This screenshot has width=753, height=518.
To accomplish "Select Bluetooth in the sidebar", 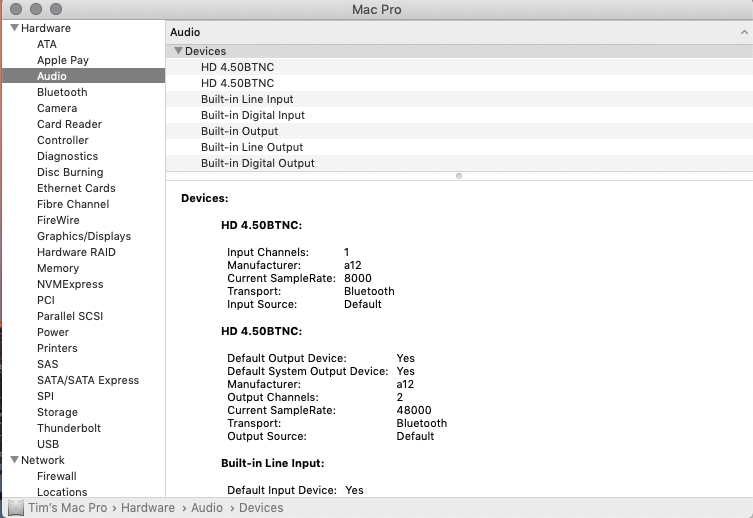I will 62,92.
